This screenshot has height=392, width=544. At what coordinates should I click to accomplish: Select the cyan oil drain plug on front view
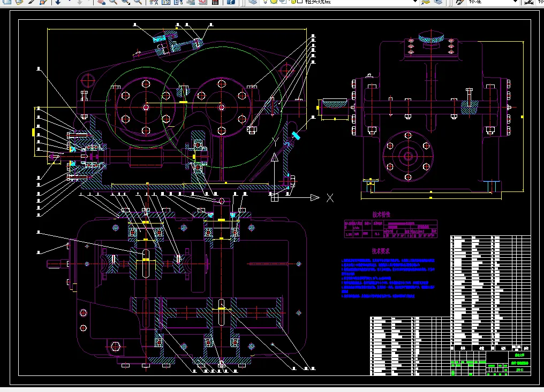(x=296, y=135)
